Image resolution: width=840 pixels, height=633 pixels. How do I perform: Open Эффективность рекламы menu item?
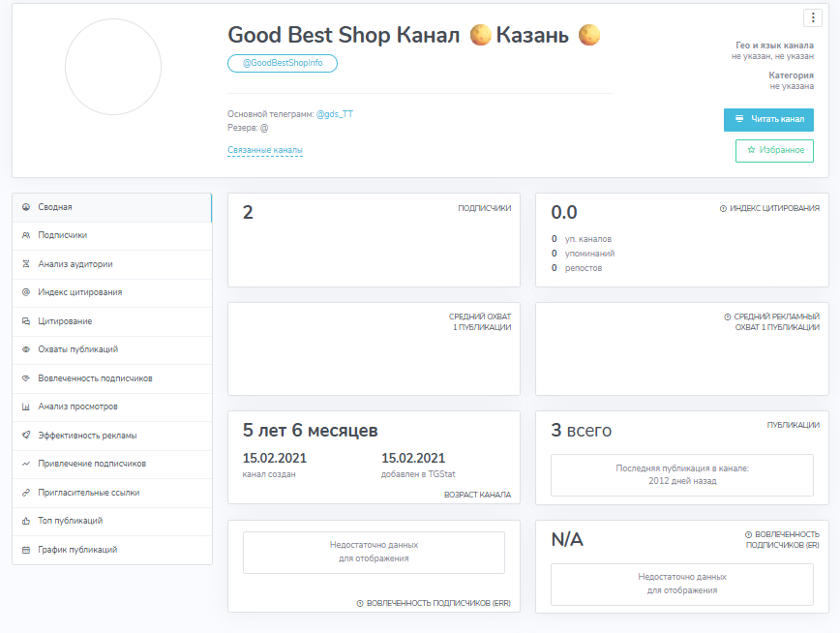click(x=112, y=436)
